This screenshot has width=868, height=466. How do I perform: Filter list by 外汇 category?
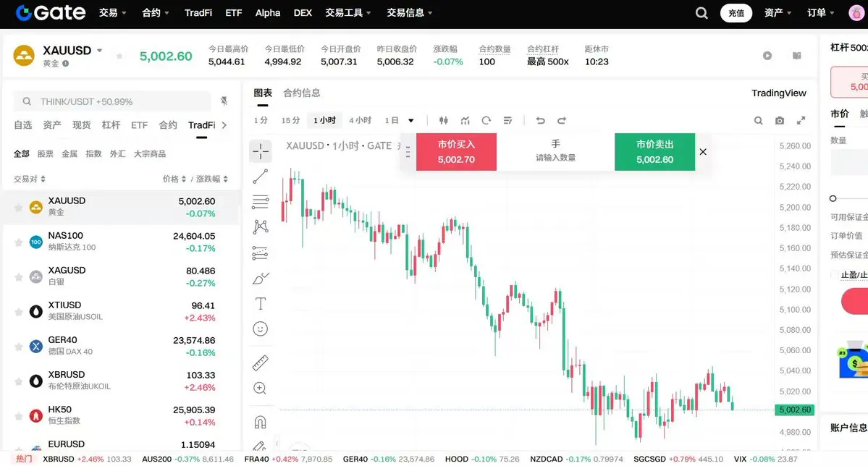[117, 154]
